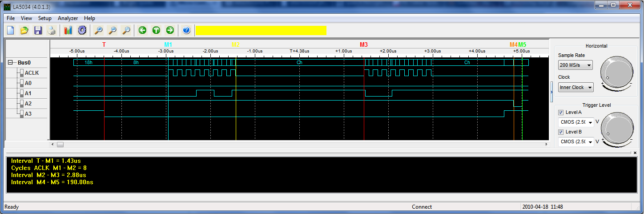644x214 pixels.
Task: Open the Level B CMOS voltage dropdown
Action: [x=576, y=141]
